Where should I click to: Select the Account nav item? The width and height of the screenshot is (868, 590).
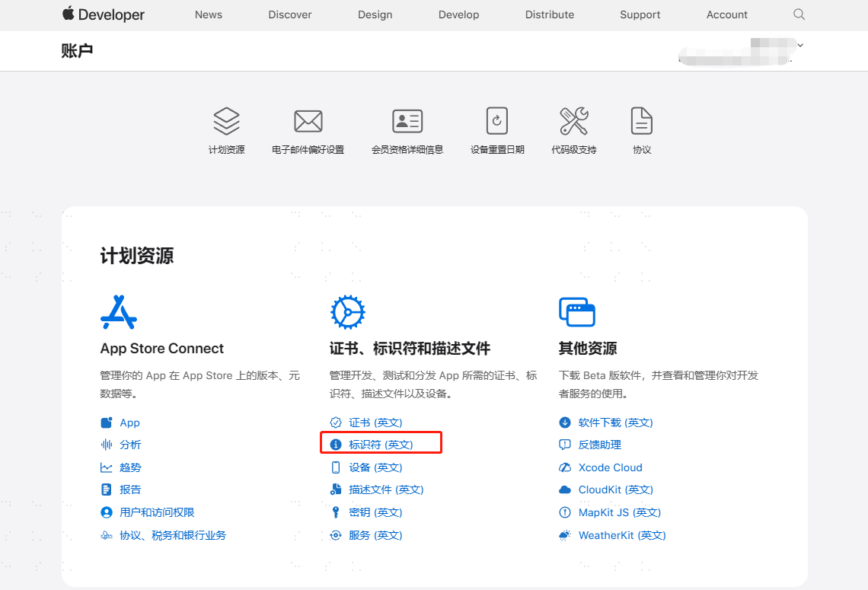coord(727,15)
